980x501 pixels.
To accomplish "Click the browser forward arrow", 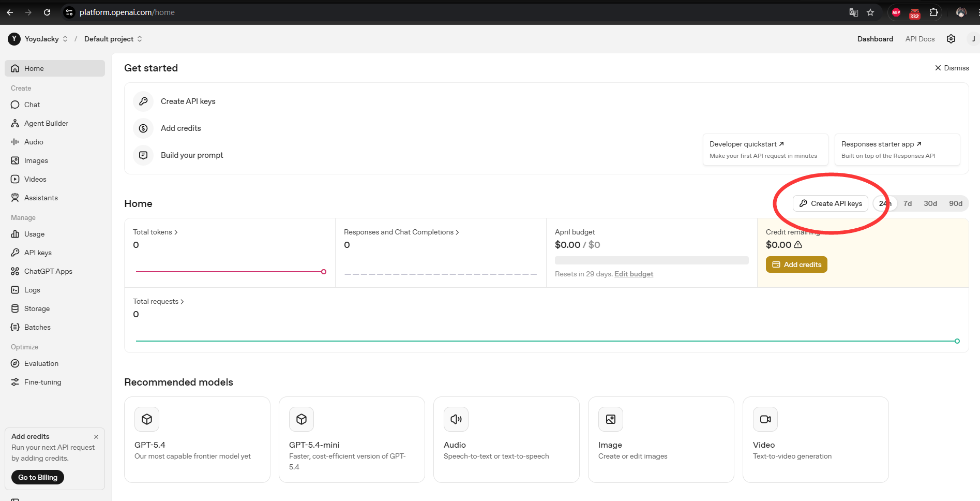I will click(28, 12).
